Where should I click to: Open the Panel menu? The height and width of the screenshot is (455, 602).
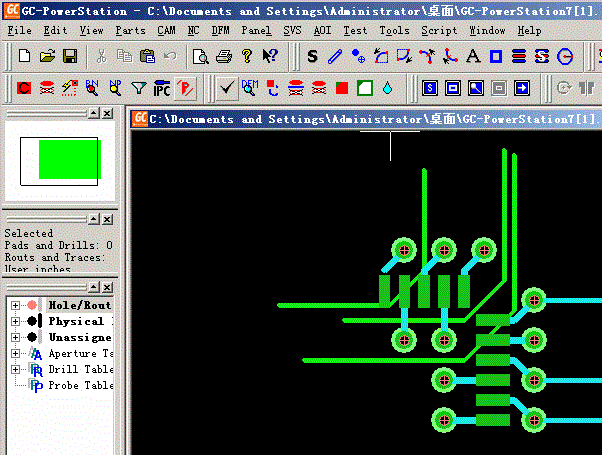click(256, 30)
